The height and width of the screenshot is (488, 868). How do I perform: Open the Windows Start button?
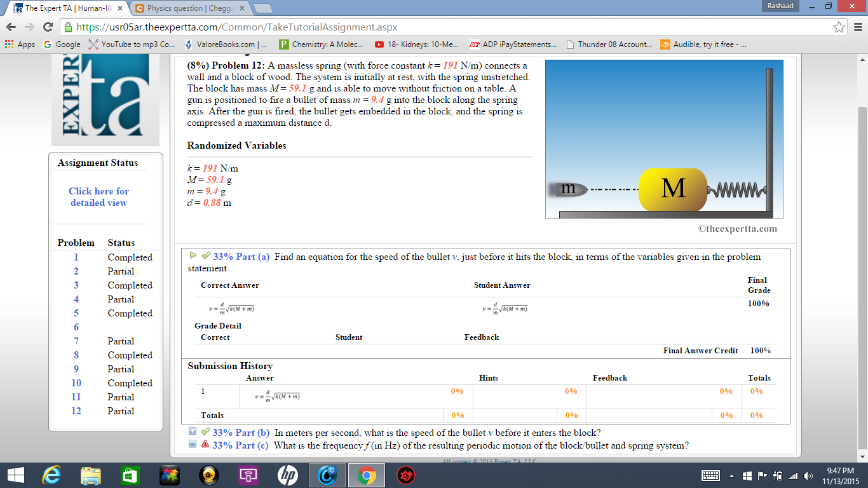(x=15, y=475)
